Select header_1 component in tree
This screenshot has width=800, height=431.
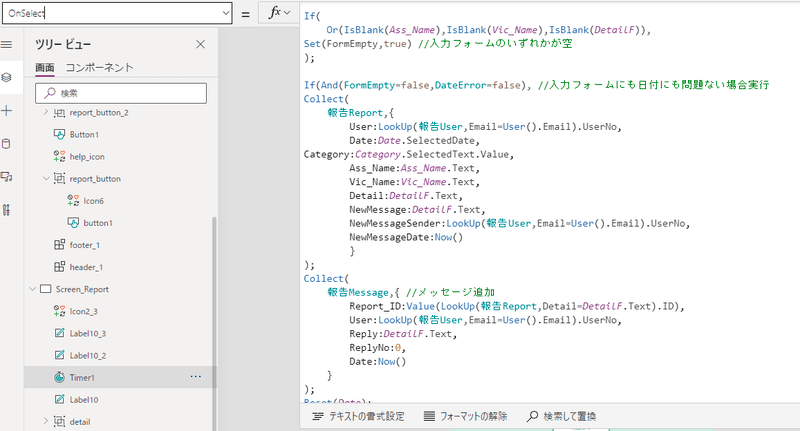[86, 267]
